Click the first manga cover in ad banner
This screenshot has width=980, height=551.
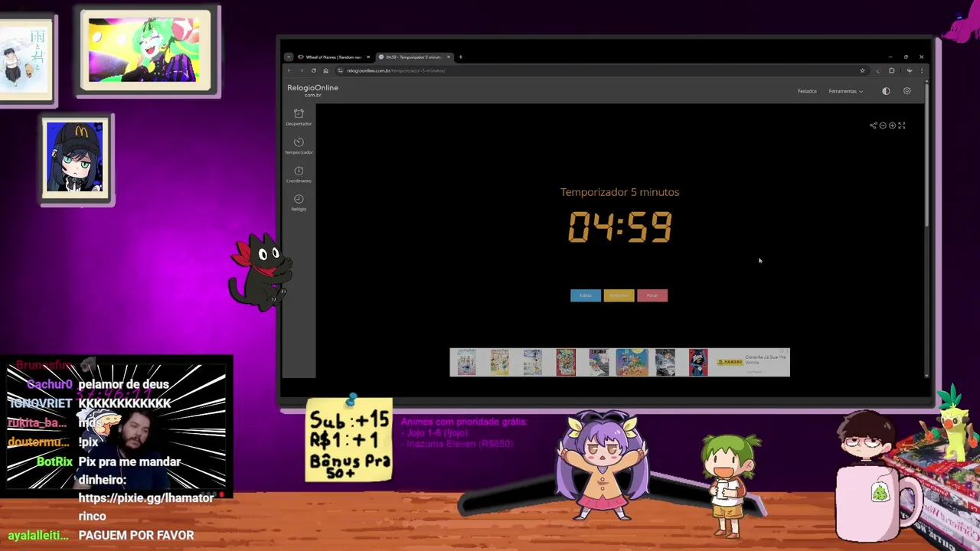tap(466, 362)
